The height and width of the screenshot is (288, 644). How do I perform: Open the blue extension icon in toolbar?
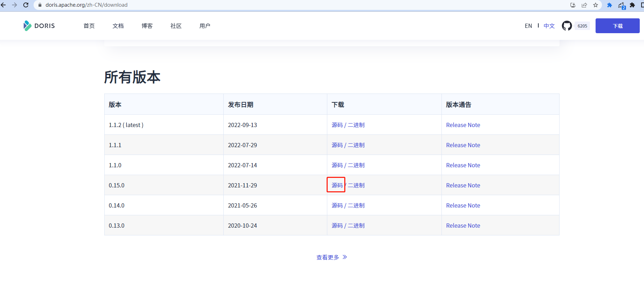(x=609, y=5)
